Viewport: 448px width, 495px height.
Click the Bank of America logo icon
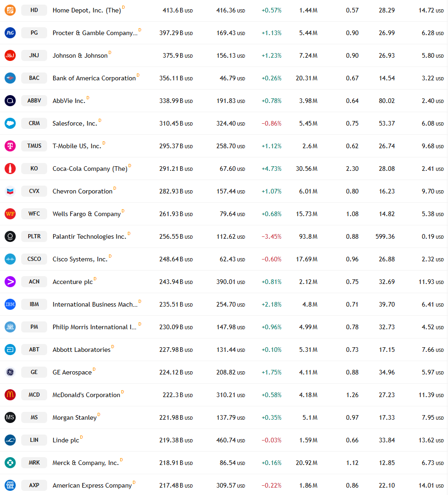pyautogui.click(x=10, y=78)
